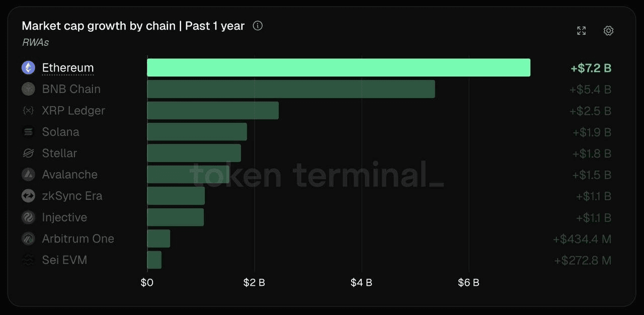Screen dimensions: 644x315
Task: Click the XRP Ledger logo icon
Action: pos(28,110)
